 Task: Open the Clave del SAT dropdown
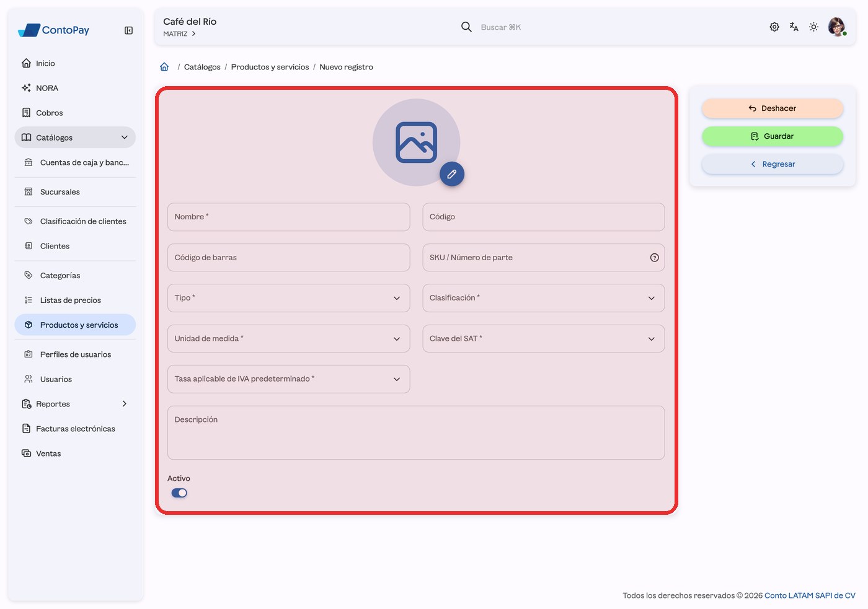tap(544, 339)
